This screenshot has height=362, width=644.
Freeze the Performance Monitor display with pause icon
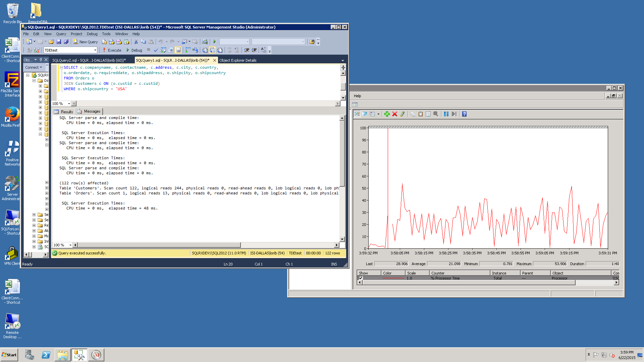click(446, 114)
